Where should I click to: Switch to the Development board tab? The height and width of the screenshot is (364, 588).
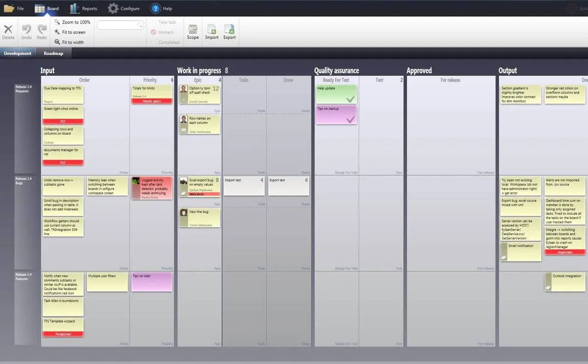coord(18,53)
